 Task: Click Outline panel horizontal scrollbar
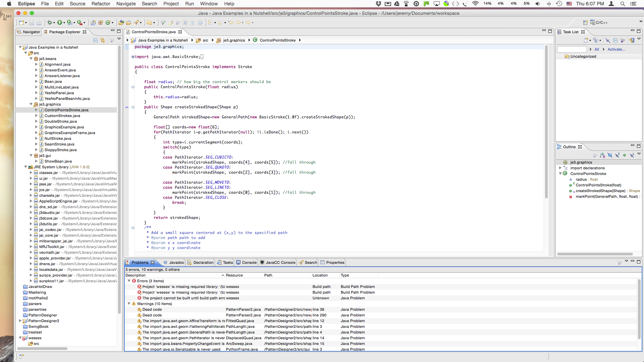(595, 254)
